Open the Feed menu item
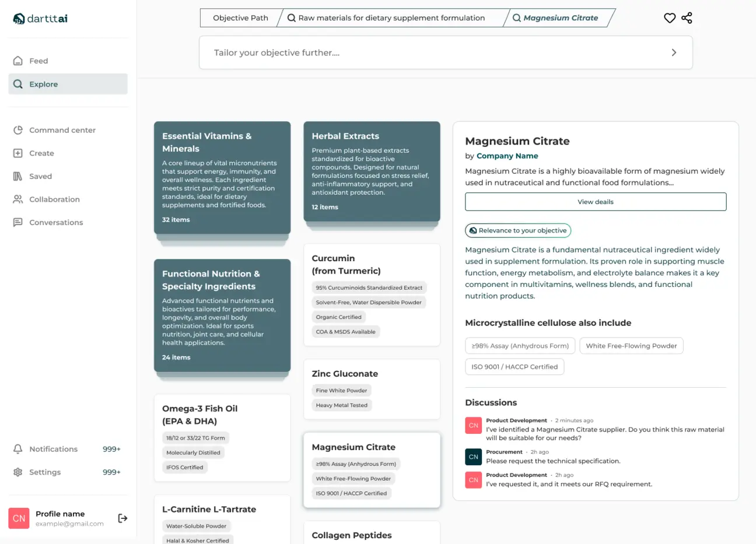Viewport: 756px width, 544px height. tap(38, 61)
